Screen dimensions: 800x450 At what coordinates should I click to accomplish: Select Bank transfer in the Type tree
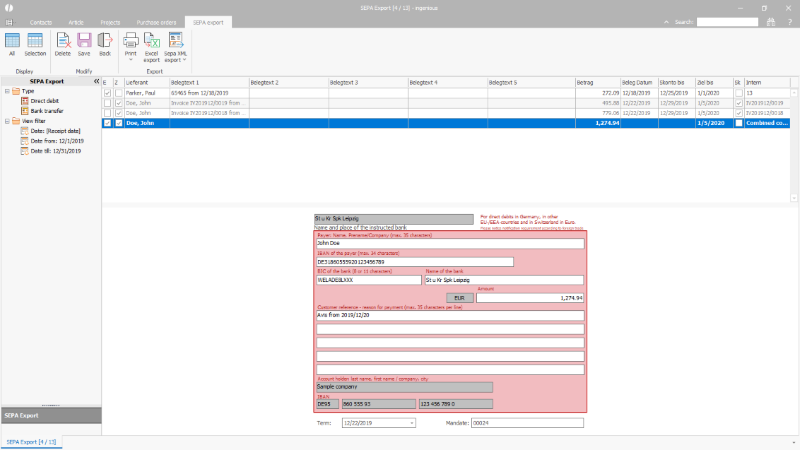click(44, 111)
